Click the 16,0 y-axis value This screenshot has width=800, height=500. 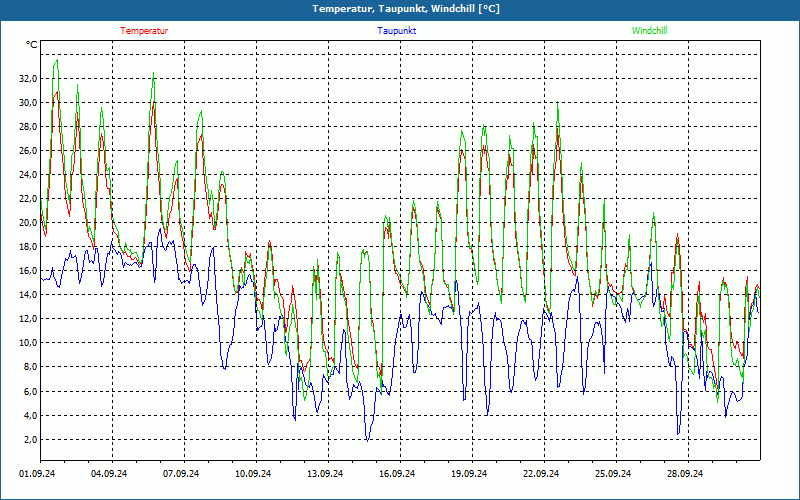(28, 270)
